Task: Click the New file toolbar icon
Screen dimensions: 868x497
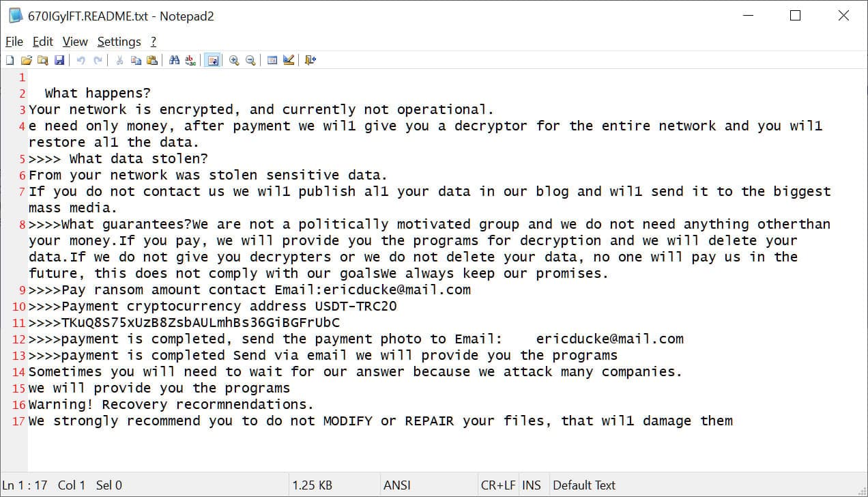Action: coord(10,60)
